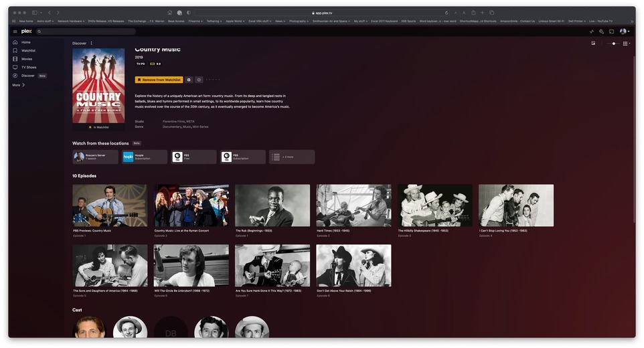Click the Safari privacy shield icon
Viewport: 644px width, 348px height.
click(189, 13)
